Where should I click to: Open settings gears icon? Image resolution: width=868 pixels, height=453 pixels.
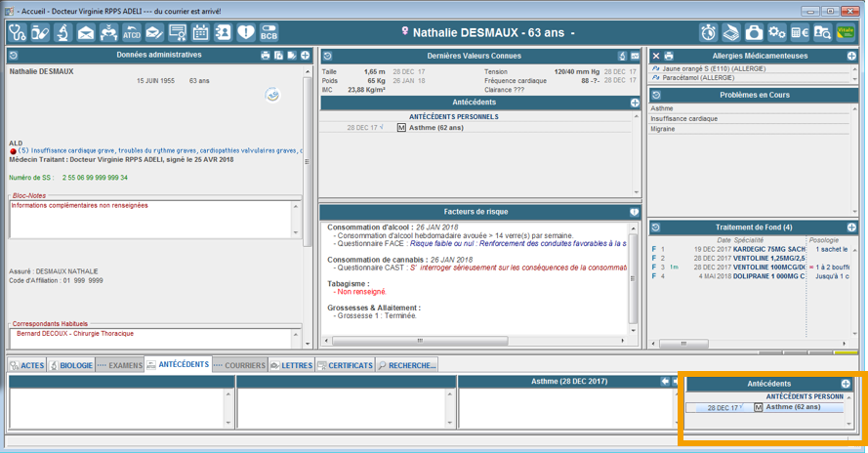pos(776,33)
